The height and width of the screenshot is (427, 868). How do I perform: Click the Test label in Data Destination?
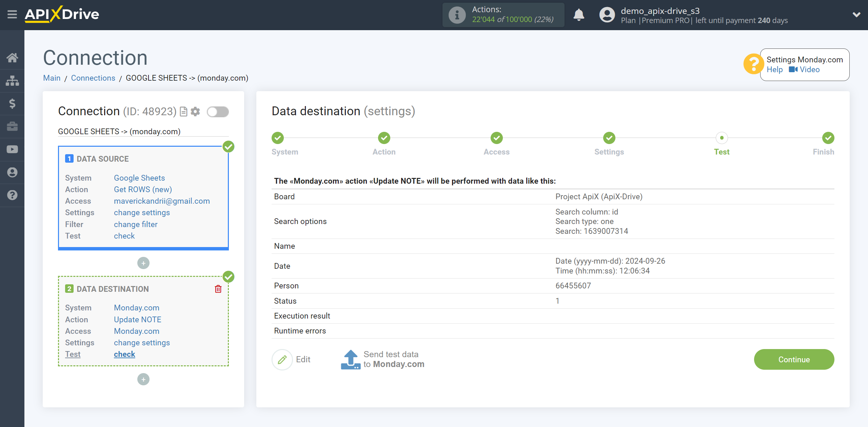[73, 354]
